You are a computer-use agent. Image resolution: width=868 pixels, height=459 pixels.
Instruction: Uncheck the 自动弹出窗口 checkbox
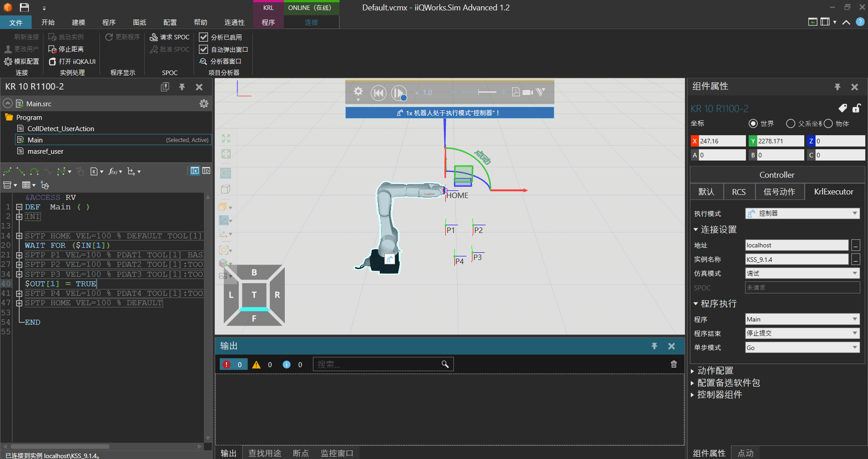[x=204, y=49]
